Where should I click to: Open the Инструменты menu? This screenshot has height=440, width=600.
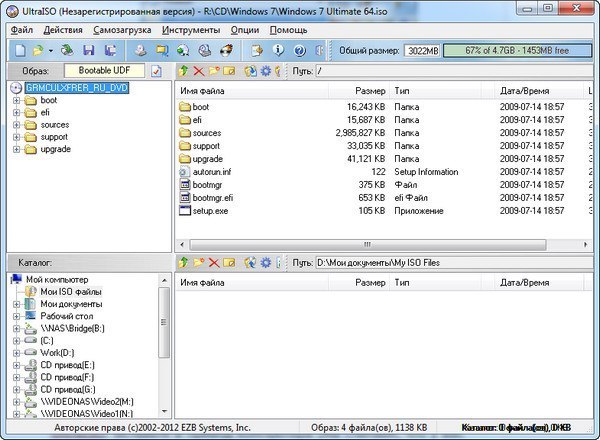(x=190, y=30)
